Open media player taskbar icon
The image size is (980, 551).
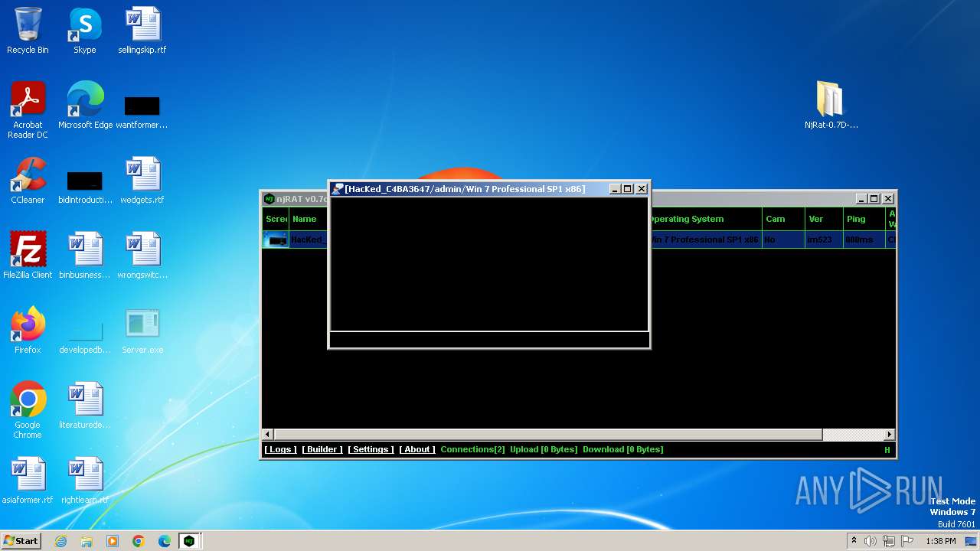[x=113, y=541]
